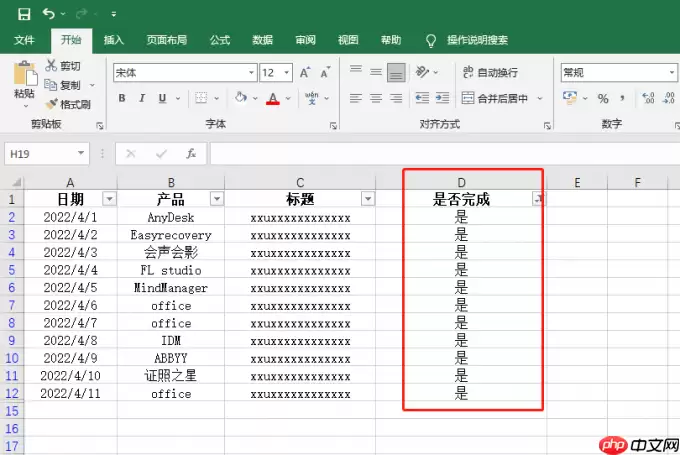Viewport: 680px width, 455px height.
Task: Open the font color options arrow
Action: [x=288, y=98]
